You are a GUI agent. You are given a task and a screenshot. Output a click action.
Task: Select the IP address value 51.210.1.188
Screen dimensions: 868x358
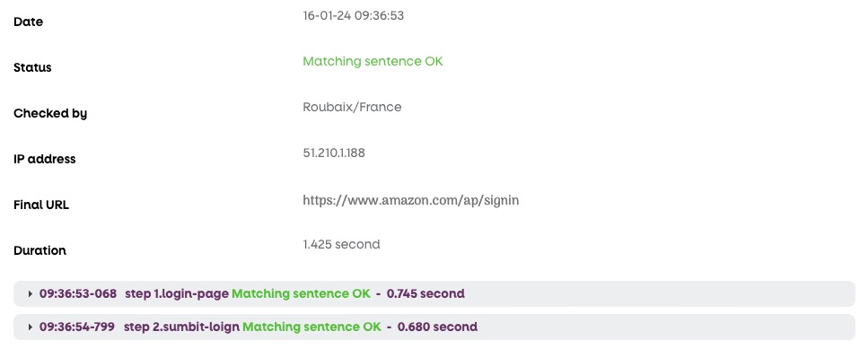[334, 153]
